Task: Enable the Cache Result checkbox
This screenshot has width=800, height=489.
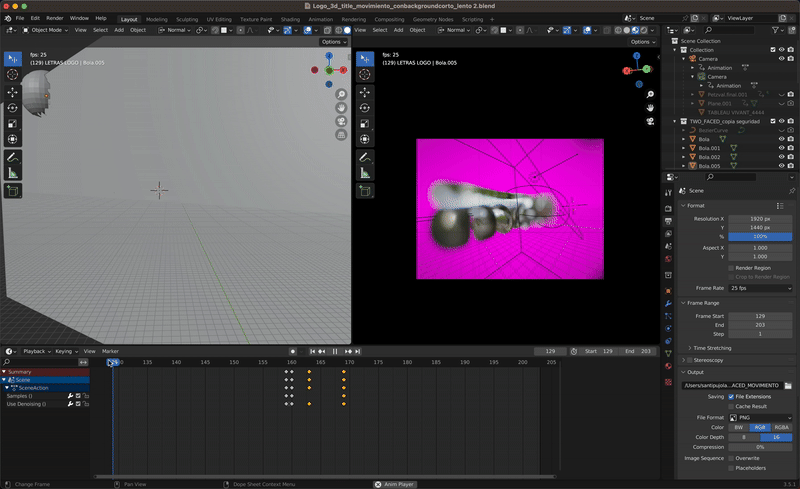Action: [732, 406]
